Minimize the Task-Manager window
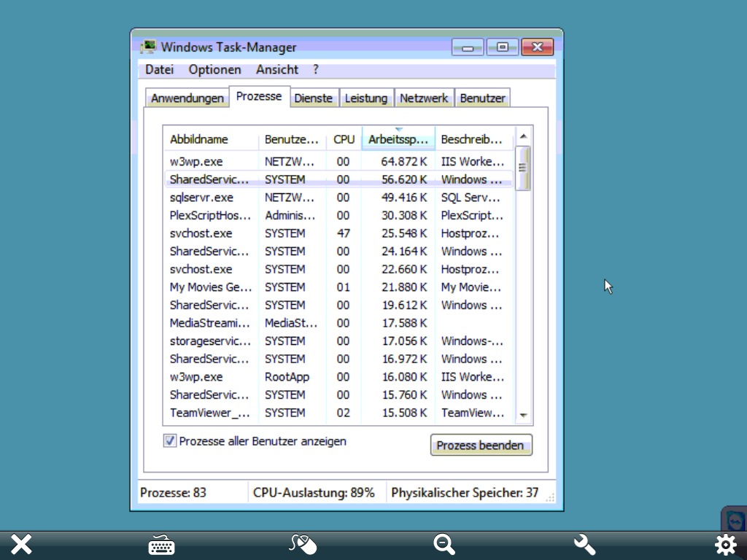 point(468,47)
